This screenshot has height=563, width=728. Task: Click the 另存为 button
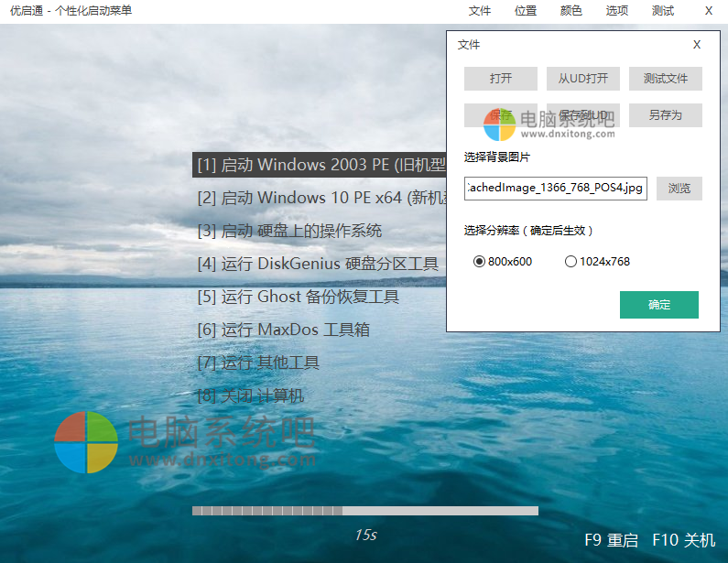coord(666,115)
